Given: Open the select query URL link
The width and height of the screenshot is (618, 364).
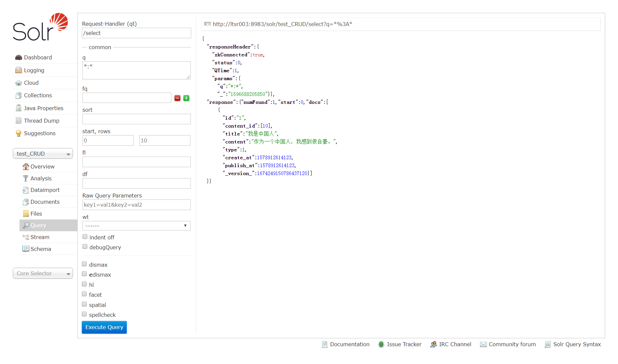Looking at the screenshot, I should 283,24.
